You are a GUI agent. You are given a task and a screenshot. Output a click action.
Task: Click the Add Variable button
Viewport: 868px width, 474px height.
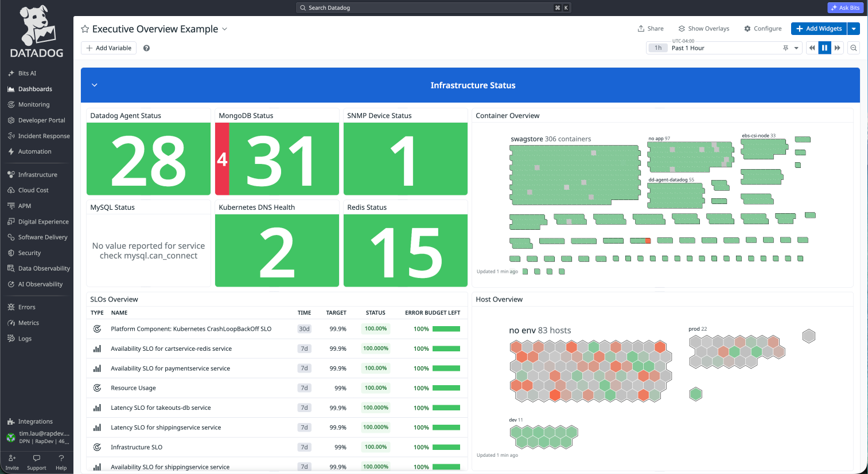coord(108,48)
